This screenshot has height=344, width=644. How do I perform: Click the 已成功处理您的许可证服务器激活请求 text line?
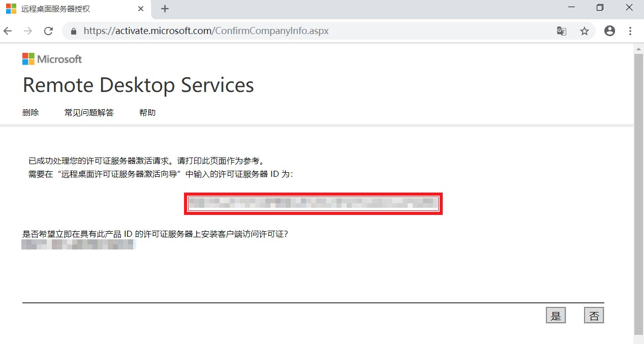147,161
